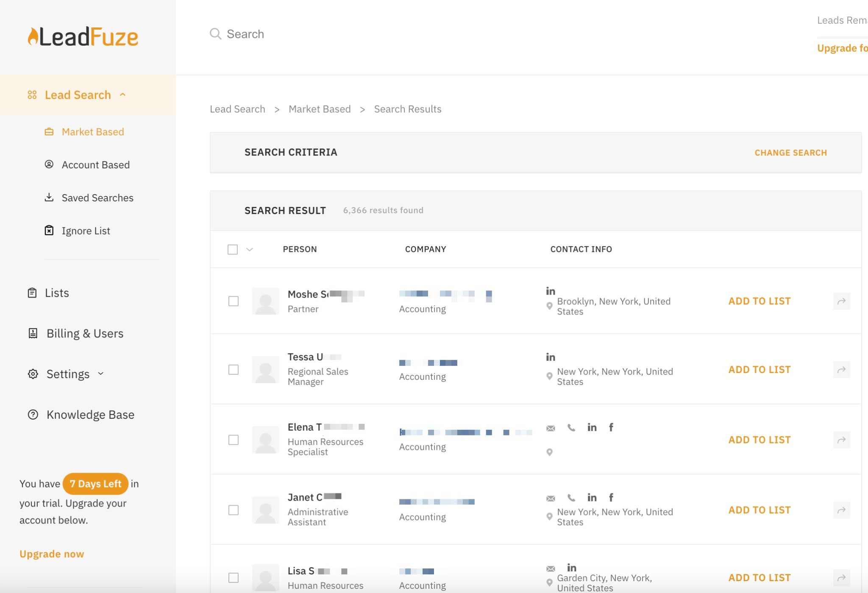Viewport: 868px width, 593px height.
Task: Open the bulk-selection dropdown beside header checkbox
Action: (249, 250)
